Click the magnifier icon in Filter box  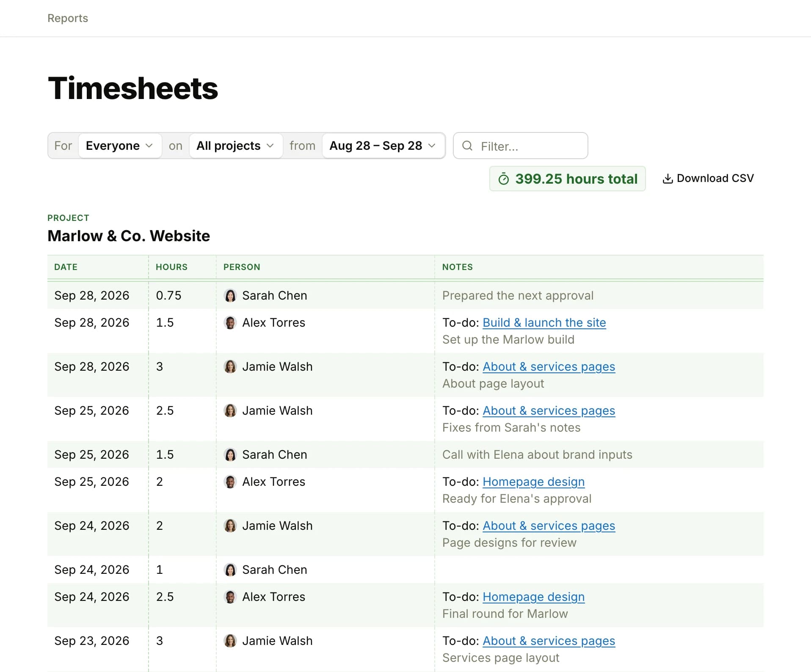pos(467,146)
